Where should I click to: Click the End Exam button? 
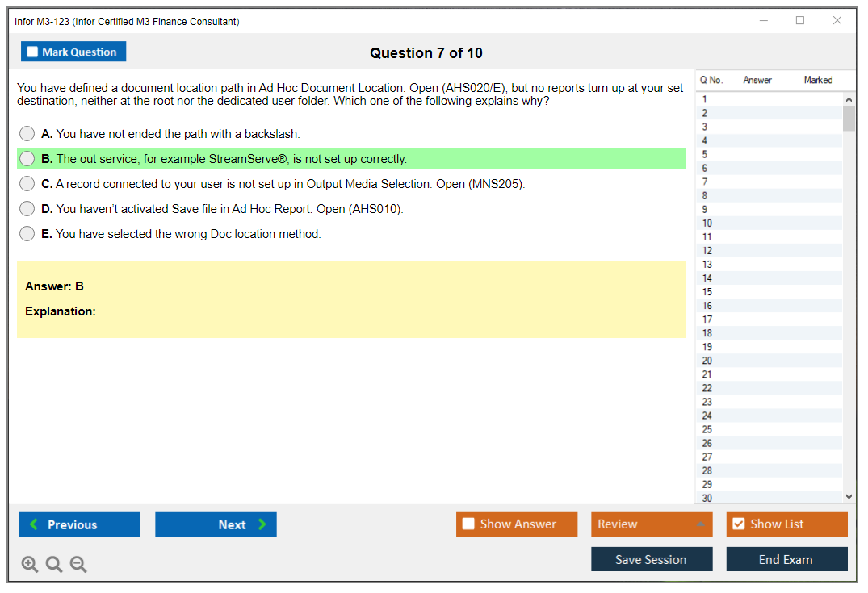tap(786, 559)
